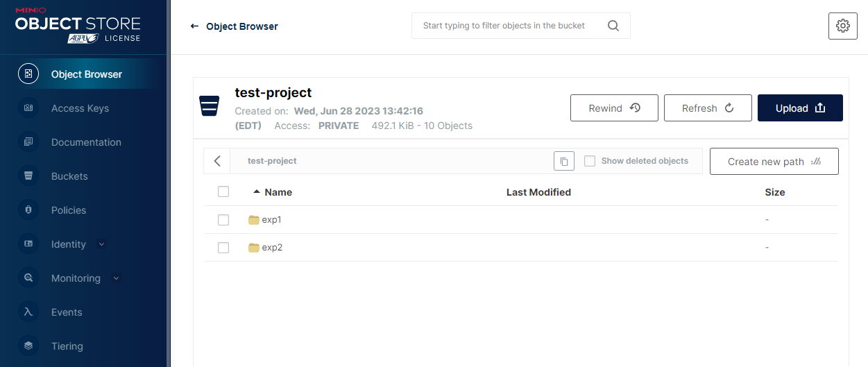Screen dimensions: 868x367
Task: Expand the Monitoring submenu chevron
Action: pyautogui.click(x=117, y=278)
